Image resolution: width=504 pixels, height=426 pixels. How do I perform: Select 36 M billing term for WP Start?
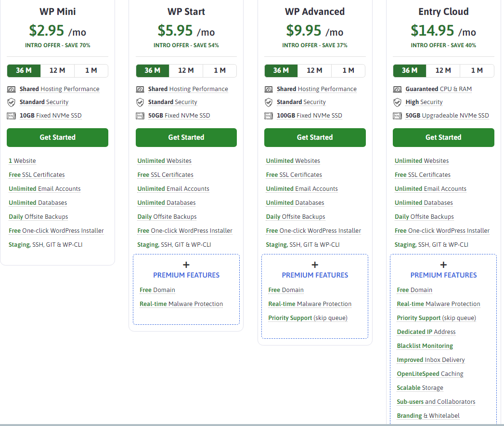pos(153,70)
